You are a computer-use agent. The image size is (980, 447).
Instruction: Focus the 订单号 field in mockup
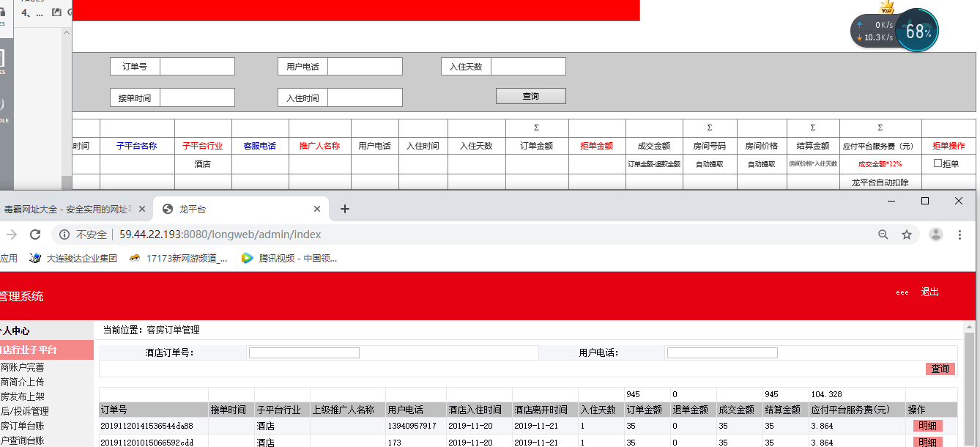[x=197, y=67]
